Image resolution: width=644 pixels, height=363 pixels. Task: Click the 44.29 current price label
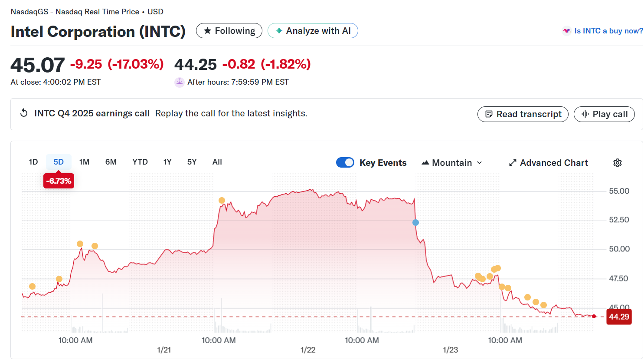pyautogui.click(x=619, y=317)
